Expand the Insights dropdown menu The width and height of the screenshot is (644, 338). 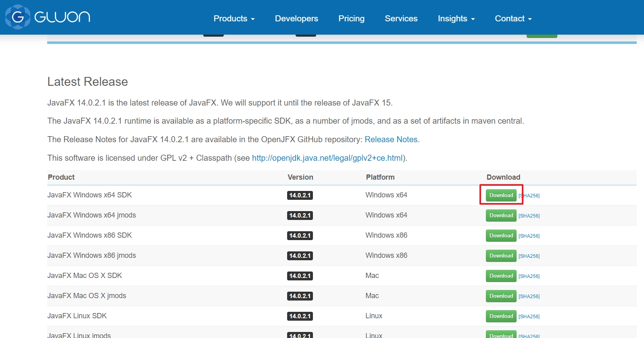point(456,19)
